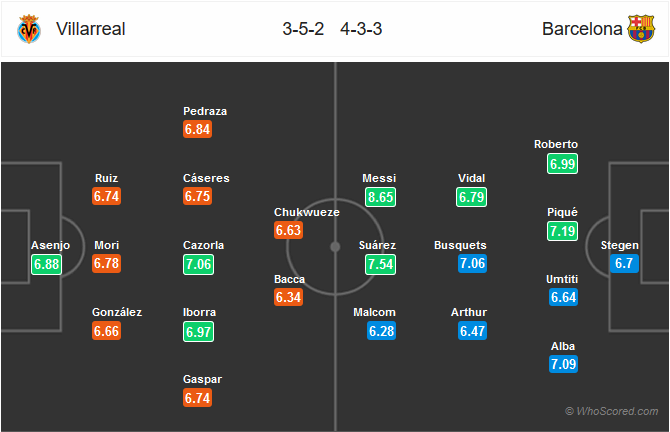
Task: Select Cazorla's 7.06 rating badge
Action: click(x=198, y=263)
